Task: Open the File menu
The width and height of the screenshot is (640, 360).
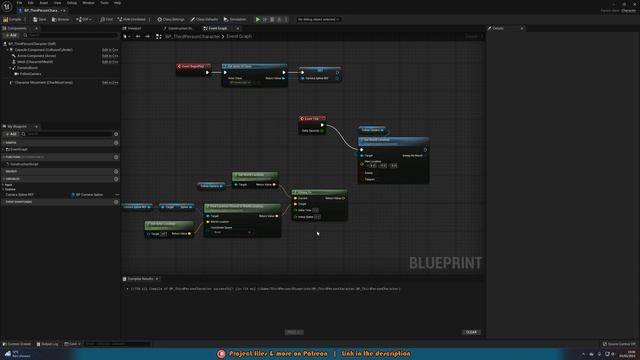Action: click(x=19, y=3)
